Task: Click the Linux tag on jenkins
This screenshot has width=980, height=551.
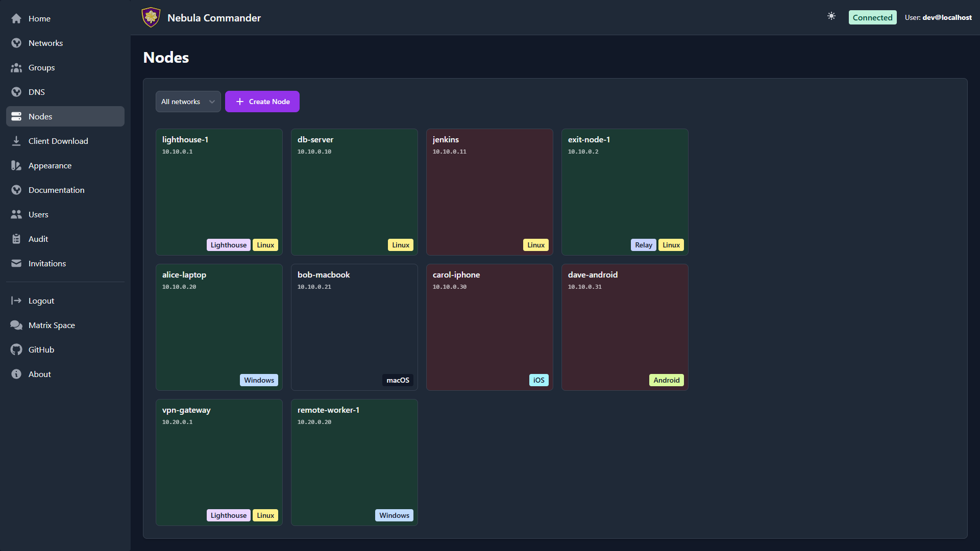Action: tap(536, 245)
